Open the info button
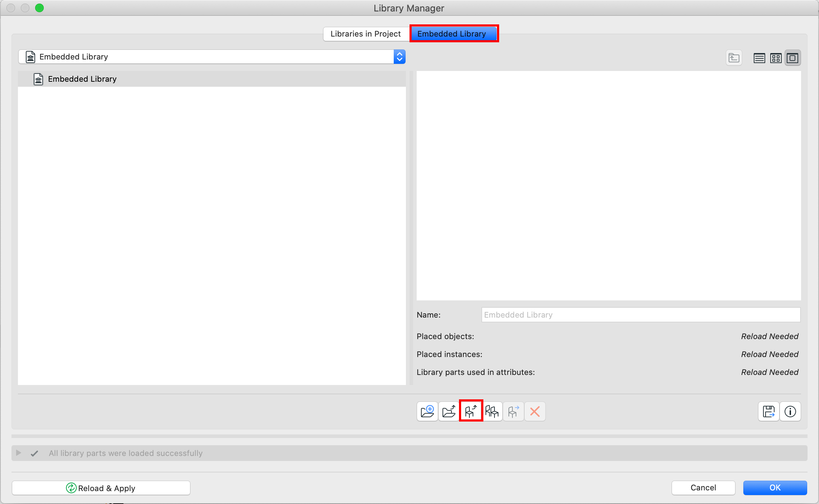 pyautogui.click(x=790, y=411)
